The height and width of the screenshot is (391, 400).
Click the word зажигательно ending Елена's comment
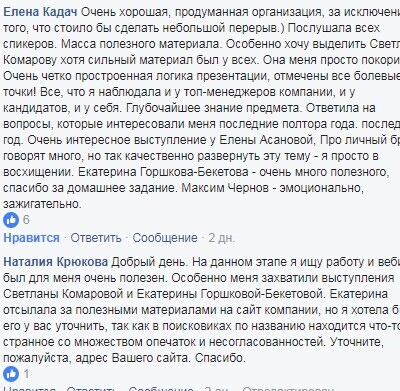pyautogui.click(x=42, y=204)
